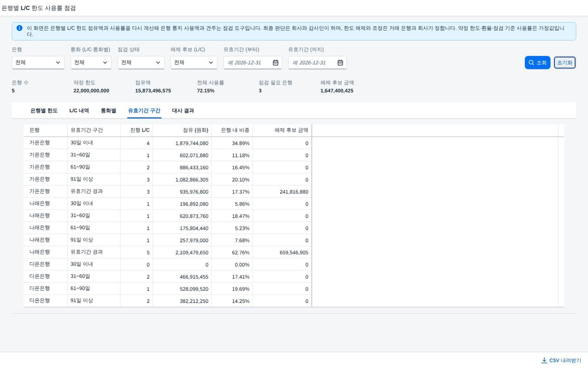Click the download icon beside CSV 내려받기
Viewport: 588px width, 368px height.
[x=544, y=360]
